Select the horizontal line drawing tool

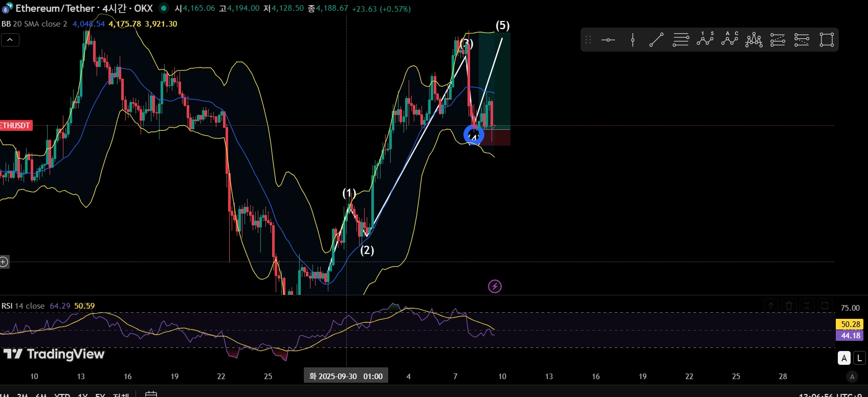click(x=608, y=40)
